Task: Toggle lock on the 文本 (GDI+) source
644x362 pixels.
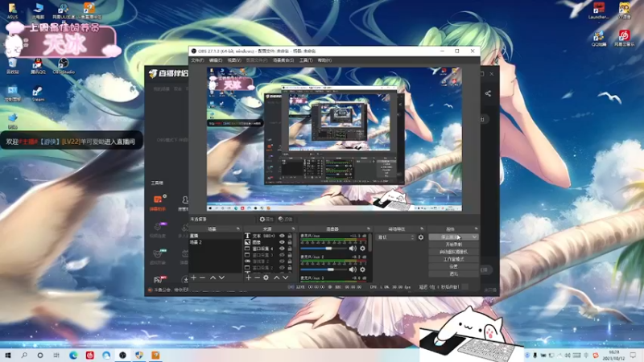Action: (290, 236)
